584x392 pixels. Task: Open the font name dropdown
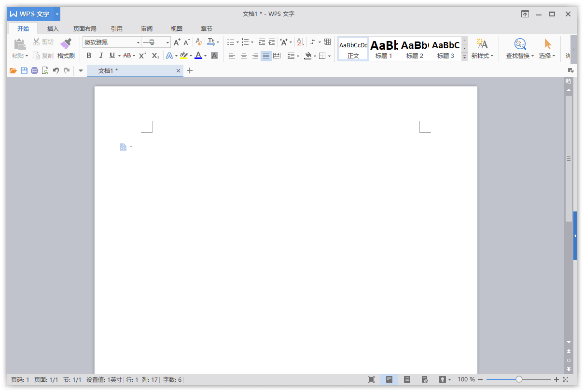(x=138, y=42)
